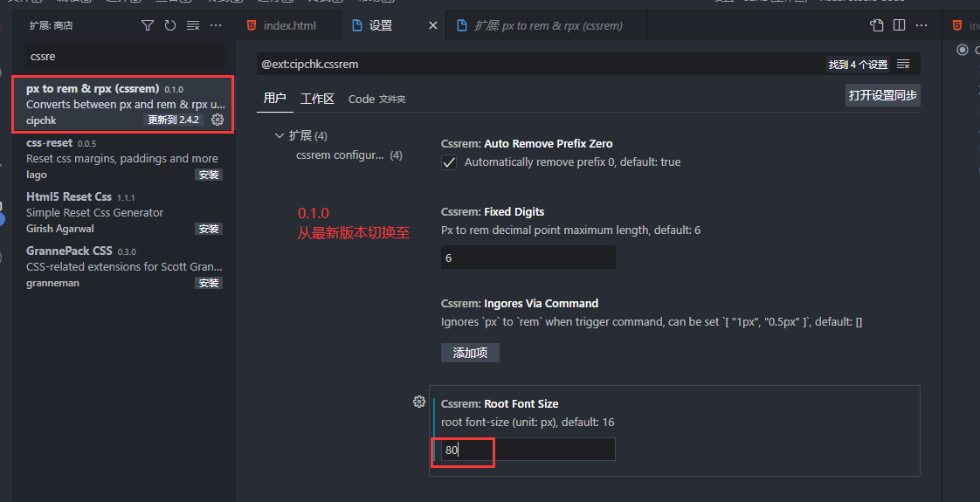Install Html5 Reset Css extension
Screen dimensions: 980x502
tap(209, 229)
